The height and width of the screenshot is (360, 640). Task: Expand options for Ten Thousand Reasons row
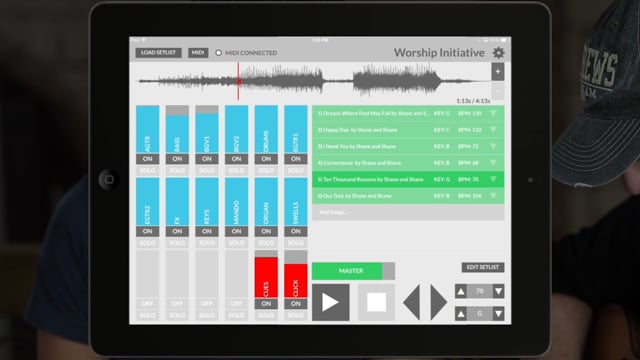493,179
